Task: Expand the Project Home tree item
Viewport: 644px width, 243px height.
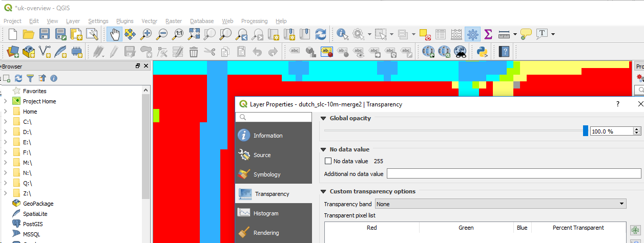Action: (x=5, y=101)
